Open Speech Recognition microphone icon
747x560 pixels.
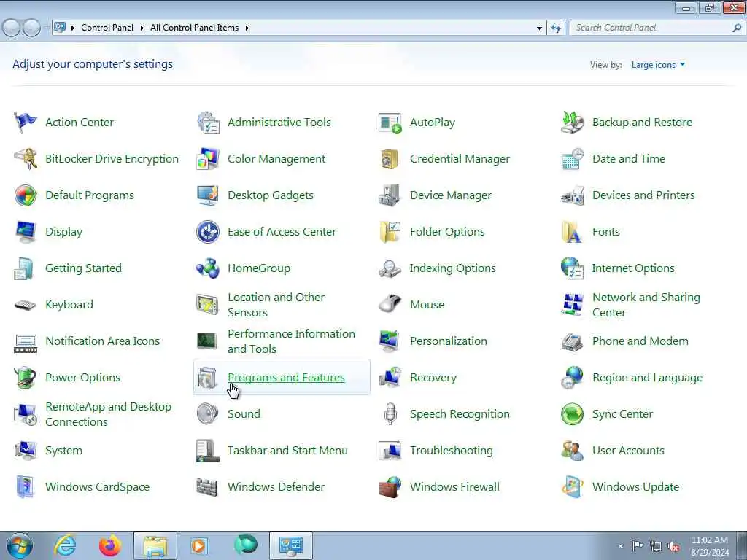(x=390, y=414)
